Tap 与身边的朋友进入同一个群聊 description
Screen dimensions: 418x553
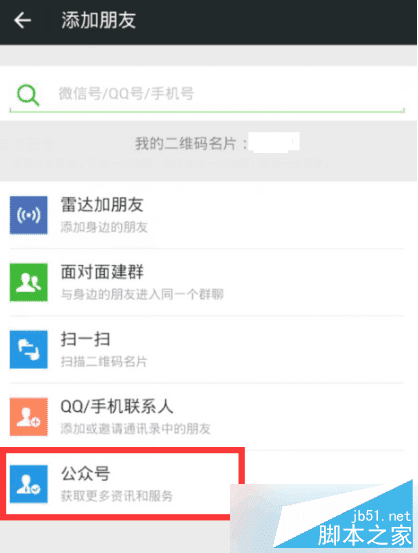[x=142, y=294]
